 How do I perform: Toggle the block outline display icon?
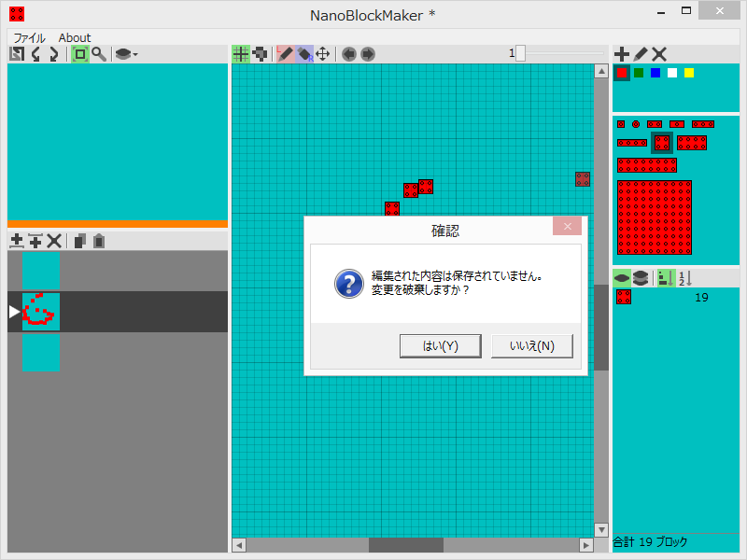260,53
